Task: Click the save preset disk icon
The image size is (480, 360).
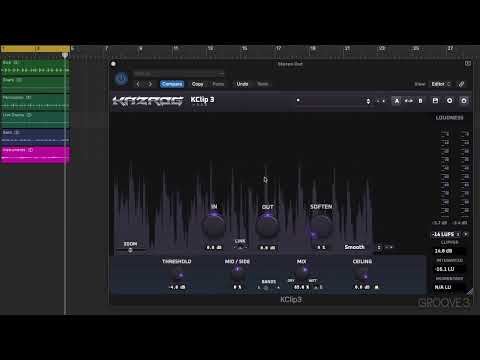Action: 435,101
